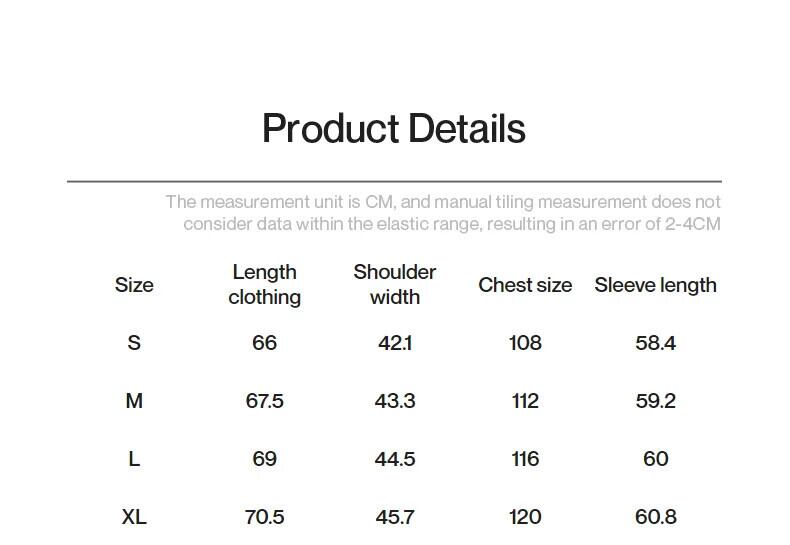Select sleeve length value 59.2
Screen dimensions: 790x545
(x=655, y=401)
